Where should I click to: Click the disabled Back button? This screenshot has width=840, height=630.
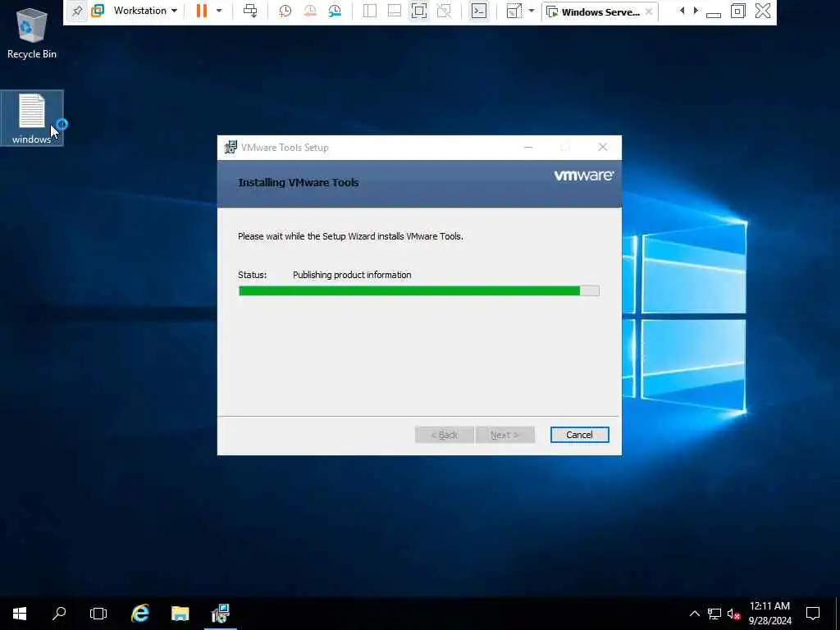tap(444, 435)
